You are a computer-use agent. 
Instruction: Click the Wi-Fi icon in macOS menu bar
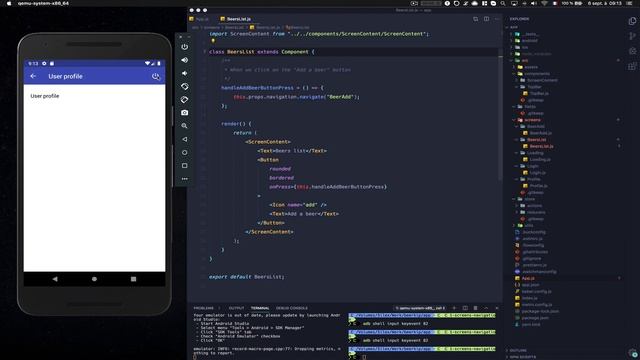coord(544,3)
